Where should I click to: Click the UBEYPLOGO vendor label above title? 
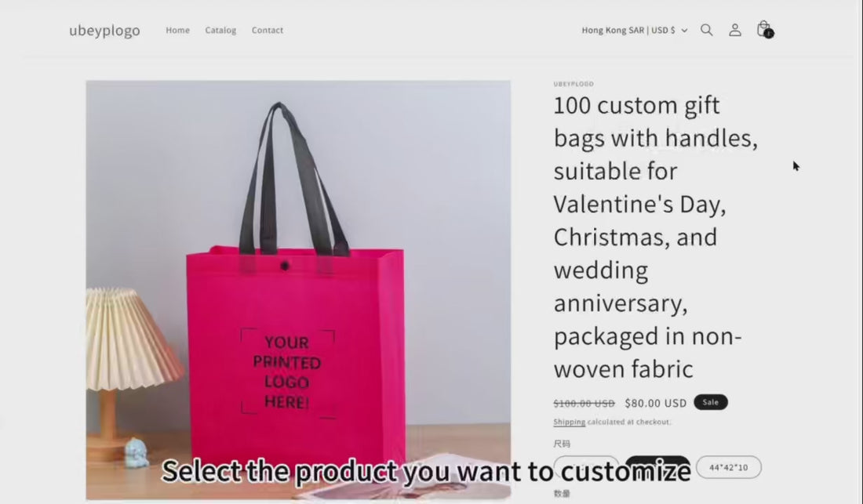click(574, 84)
